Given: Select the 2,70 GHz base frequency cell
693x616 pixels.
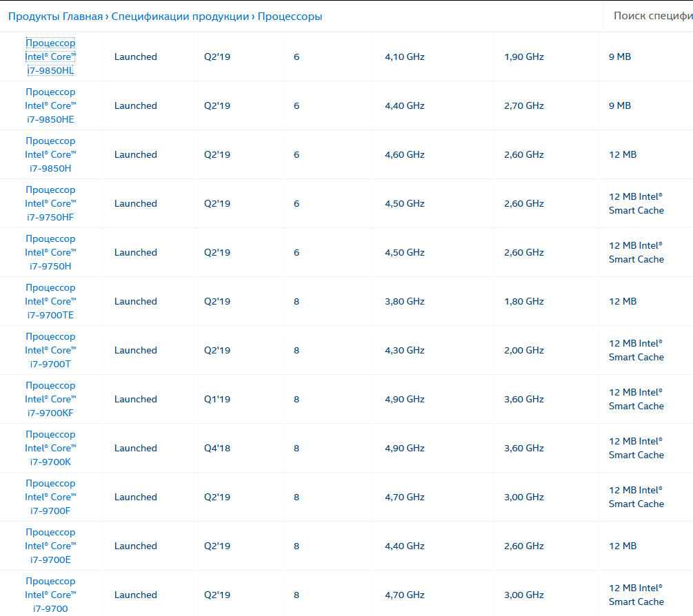Looking at the screenshot, I should click(524, 105).
